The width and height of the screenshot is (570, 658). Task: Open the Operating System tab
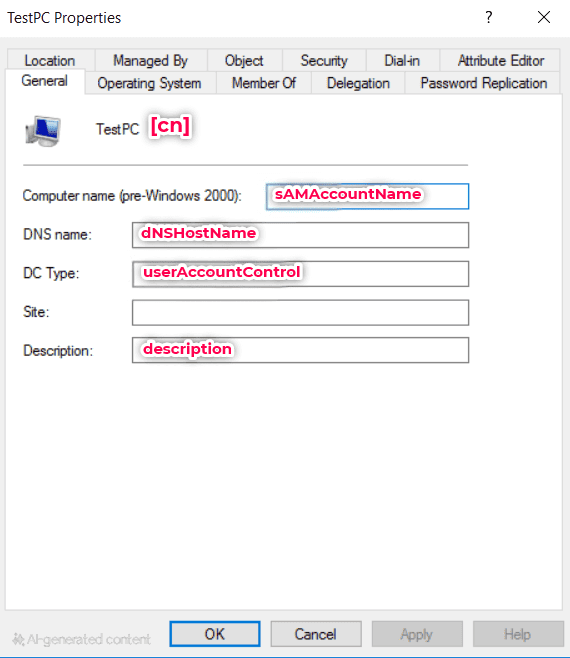149,83
